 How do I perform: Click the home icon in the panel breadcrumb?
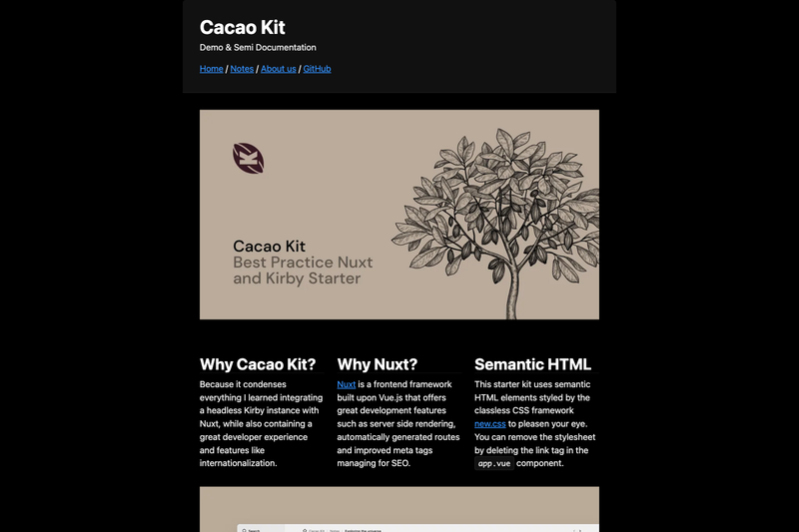point(305,530)
